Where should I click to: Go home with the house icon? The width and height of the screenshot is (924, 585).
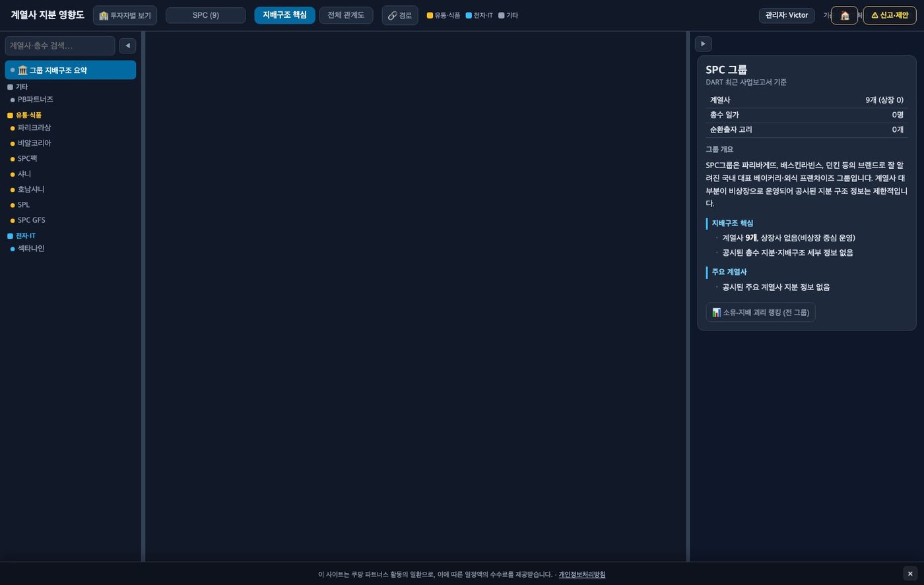pos(844,15)
